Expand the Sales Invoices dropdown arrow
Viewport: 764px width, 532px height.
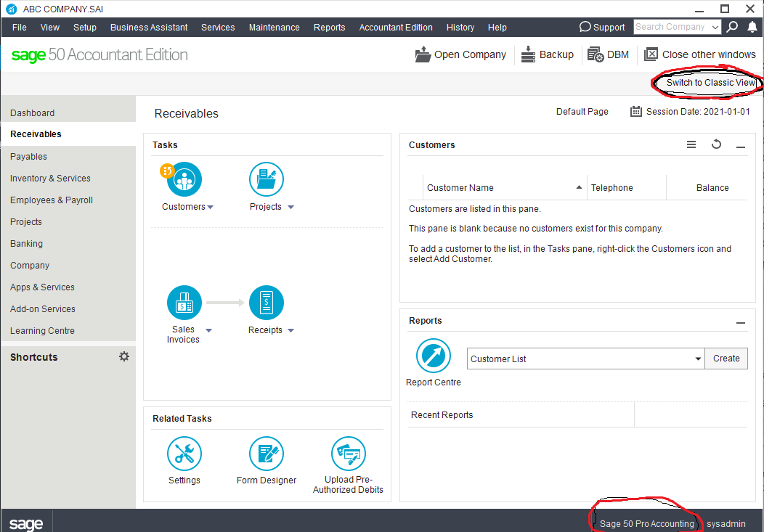tap(209, 330)
